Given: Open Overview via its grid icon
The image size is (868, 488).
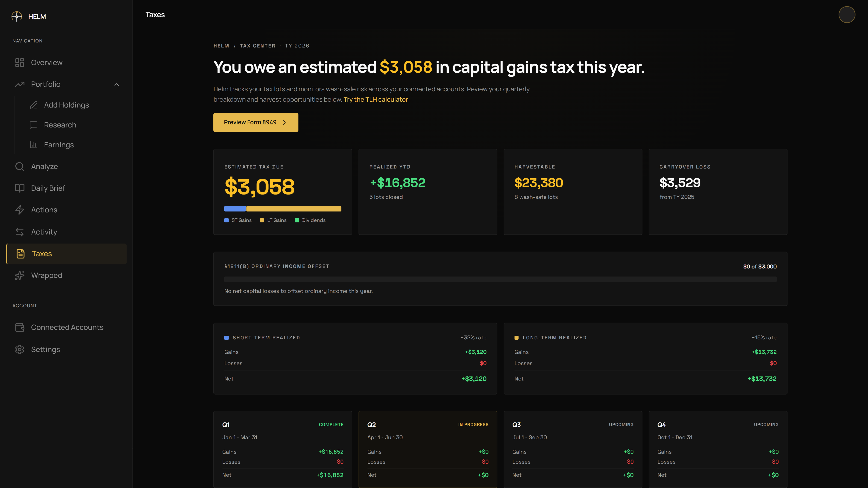Looking at the screenshot, I should coord(20,63).
